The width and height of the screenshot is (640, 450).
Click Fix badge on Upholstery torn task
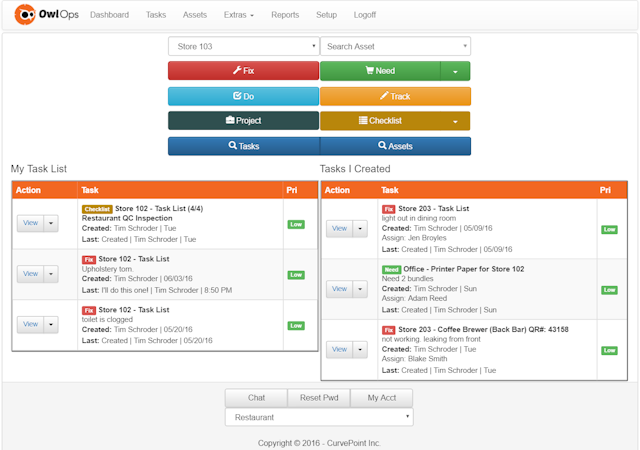[x=89, y=260]
